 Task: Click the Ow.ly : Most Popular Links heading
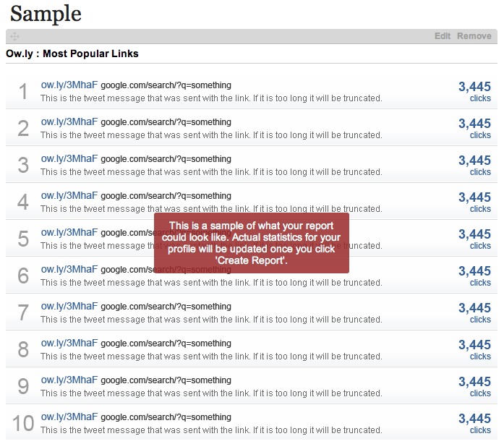click(x=72, y=54)
